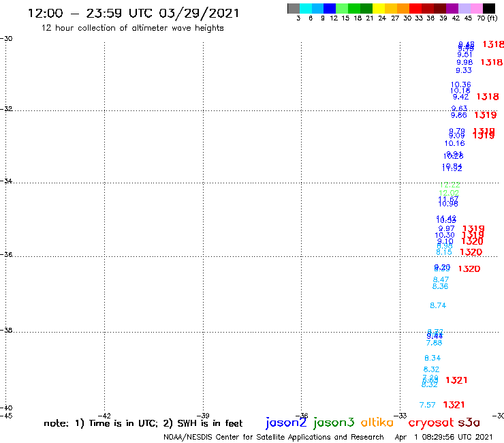Image resolution: width=504 pixels, height=443 pixels.
Task: Click the cyan 6 ft legend swatch
Action: click(x=306, y=8)
